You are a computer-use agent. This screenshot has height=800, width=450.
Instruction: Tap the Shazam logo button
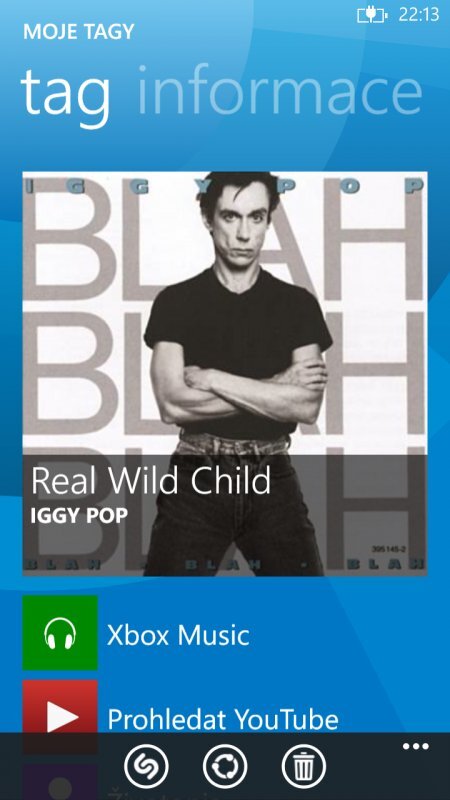click(146, 766)
